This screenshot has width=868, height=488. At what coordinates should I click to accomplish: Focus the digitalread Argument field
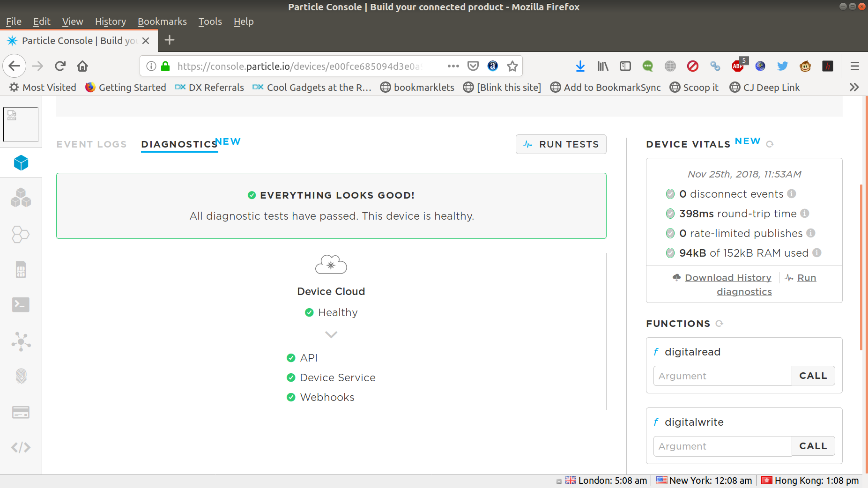click(722, 376)
